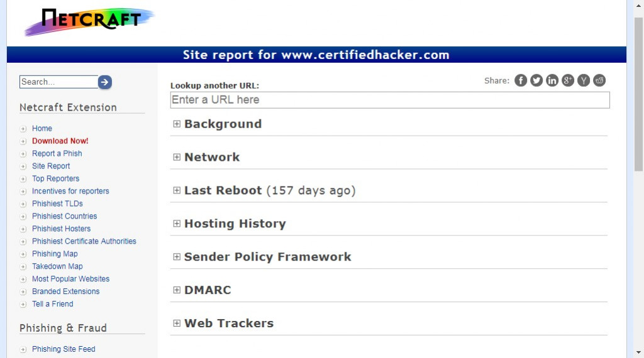Click the Phishing & Fraud heading

[x=64, y=328]
